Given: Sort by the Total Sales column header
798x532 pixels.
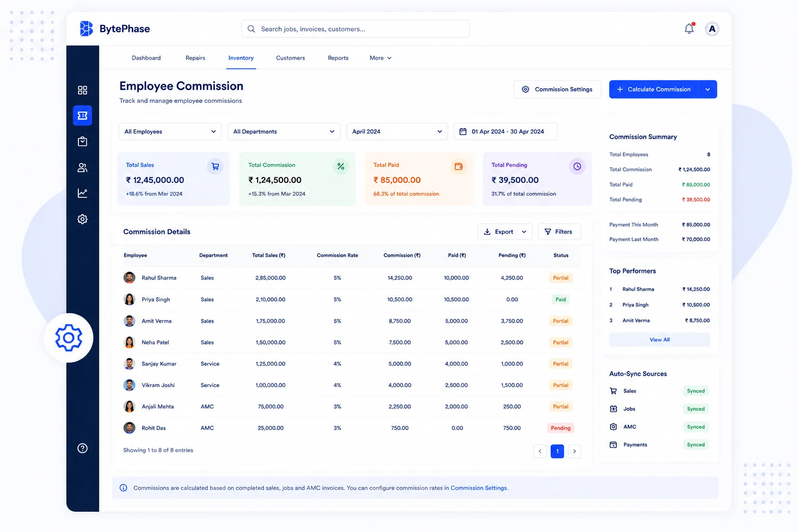Looking at the screenshot, I should pos(269,256).
